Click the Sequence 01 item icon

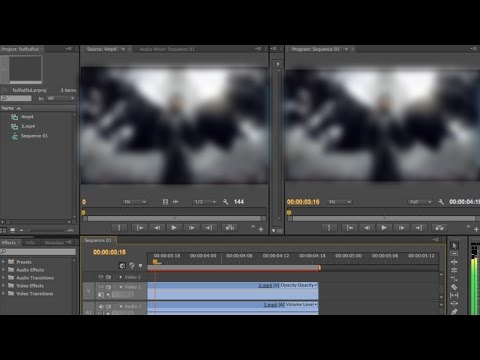pyautogui.click(x=15, y=136)
